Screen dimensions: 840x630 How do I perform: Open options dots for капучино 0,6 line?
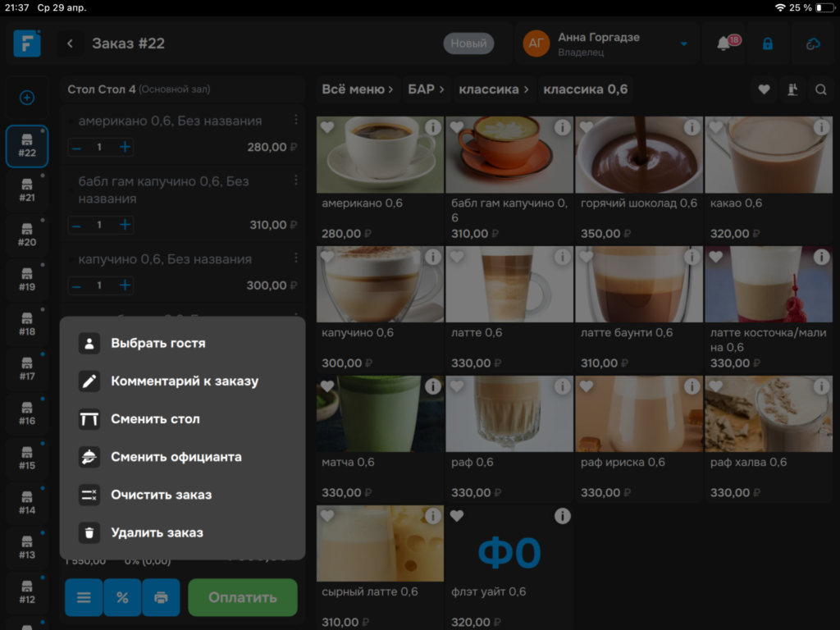(295, 258)
